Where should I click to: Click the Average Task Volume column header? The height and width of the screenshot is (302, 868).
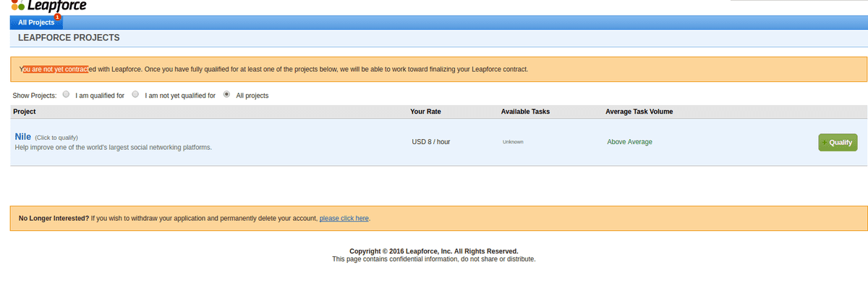[639, 112]
